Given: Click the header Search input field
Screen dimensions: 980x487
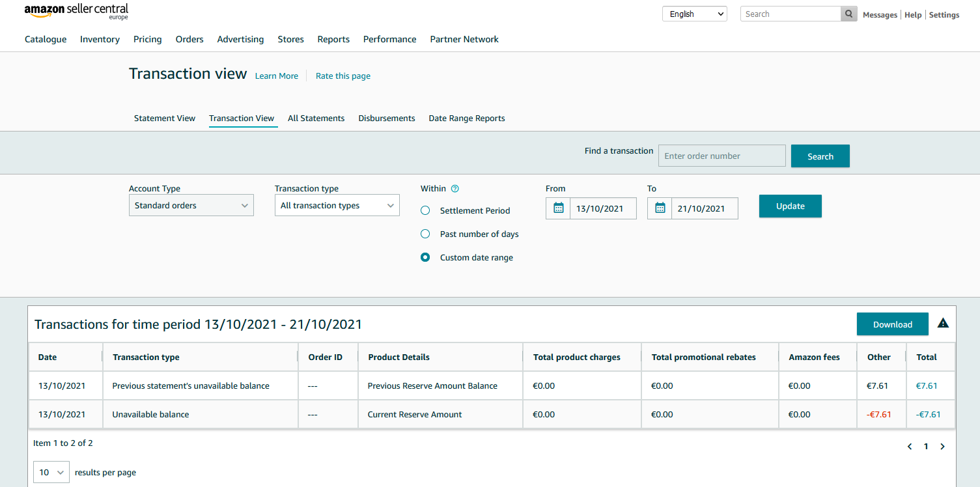Looking at the screenshot, I should pyautogui.click(x=791, y=14).
